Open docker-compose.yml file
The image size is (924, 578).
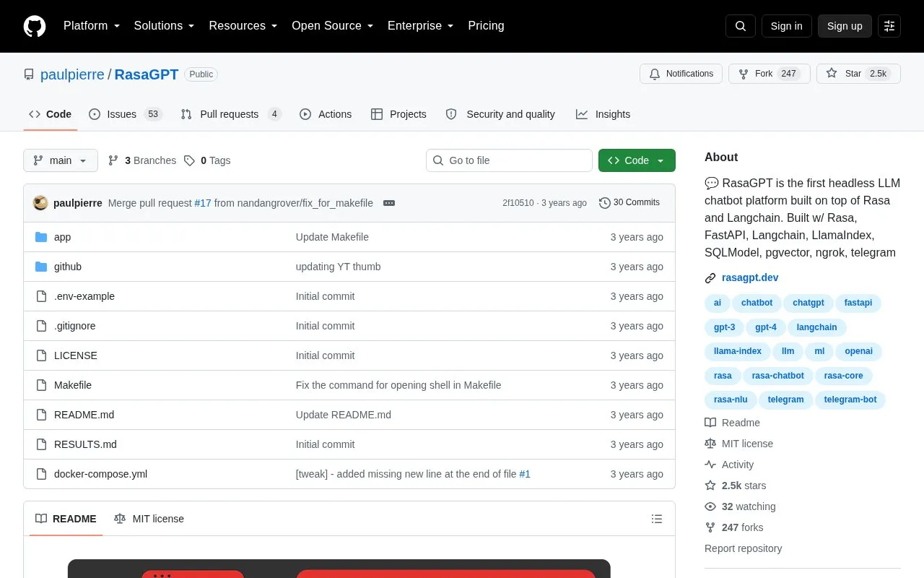[101, 474]
